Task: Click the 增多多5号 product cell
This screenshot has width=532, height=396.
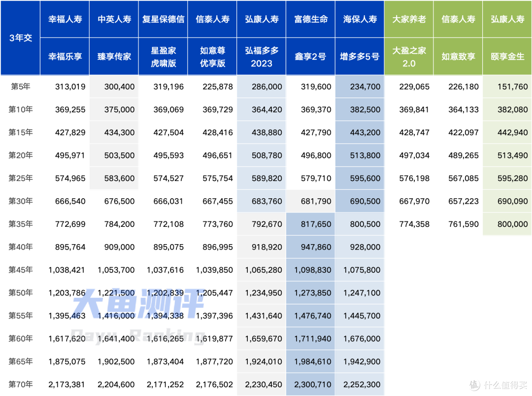Action: click(360, 56)
